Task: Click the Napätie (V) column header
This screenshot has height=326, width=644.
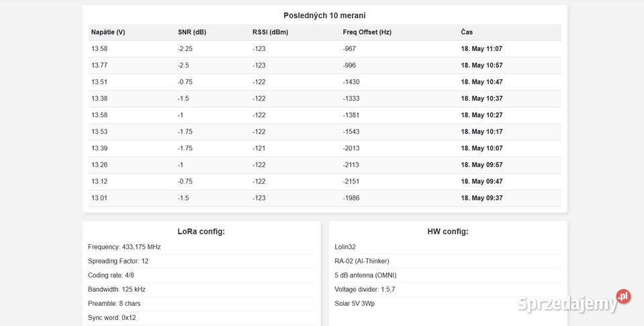Action: [x=108, y=32]
